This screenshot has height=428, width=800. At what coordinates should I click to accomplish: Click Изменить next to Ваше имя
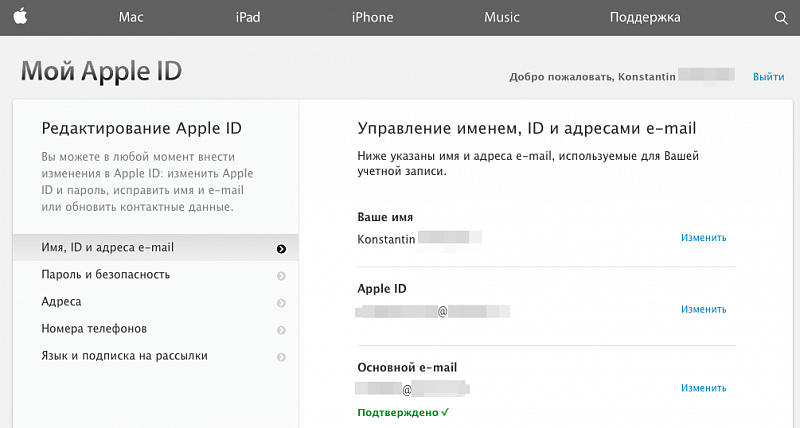(703, 238)
